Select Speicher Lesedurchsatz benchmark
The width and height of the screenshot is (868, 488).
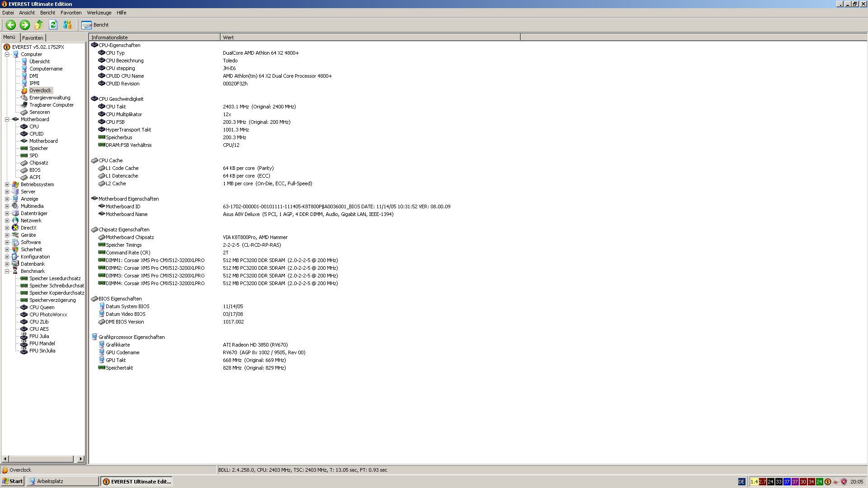(55, 278)
